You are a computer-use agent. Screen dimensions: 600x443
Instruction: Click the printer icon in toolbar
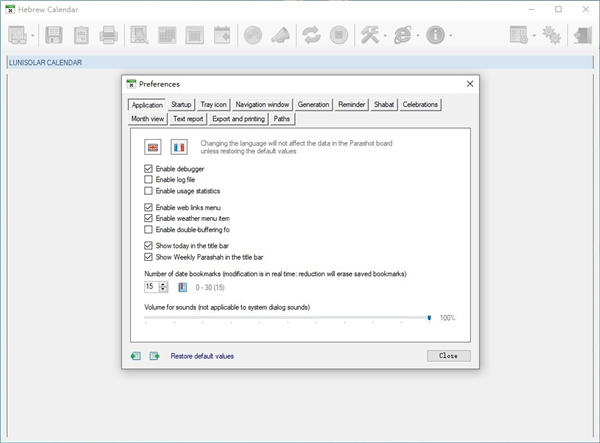[108, 36]
